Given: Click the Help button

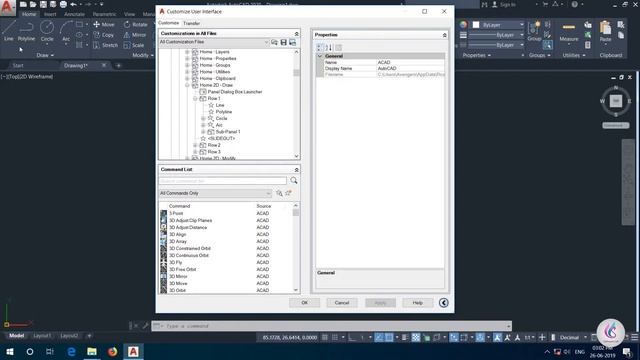Looking at the screenshot, I should click(417, 303).
